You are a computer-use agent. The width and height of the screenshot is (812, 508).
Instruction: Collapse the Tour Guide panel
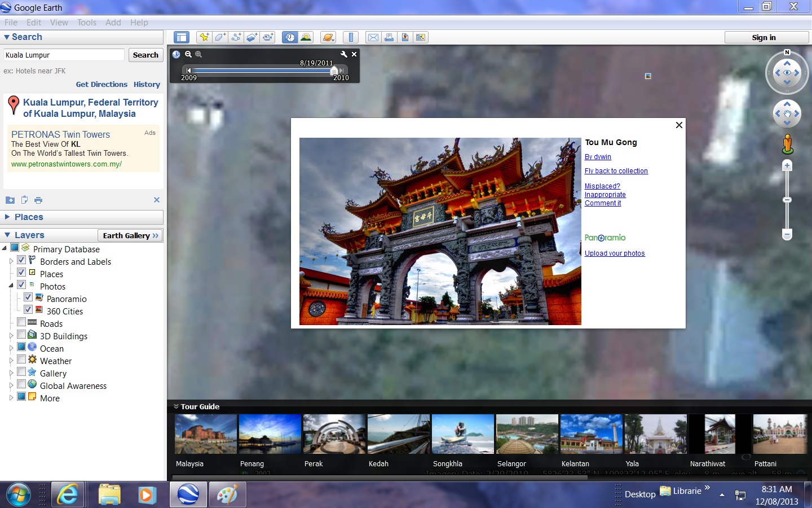pos(176,406)
